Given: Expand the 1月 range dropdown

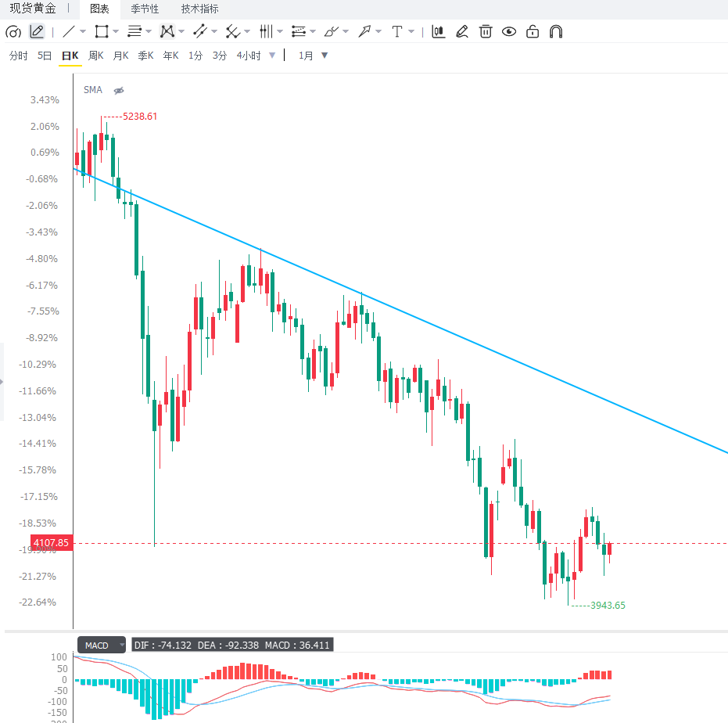Looking at the screenshot, I should point(325,56).
